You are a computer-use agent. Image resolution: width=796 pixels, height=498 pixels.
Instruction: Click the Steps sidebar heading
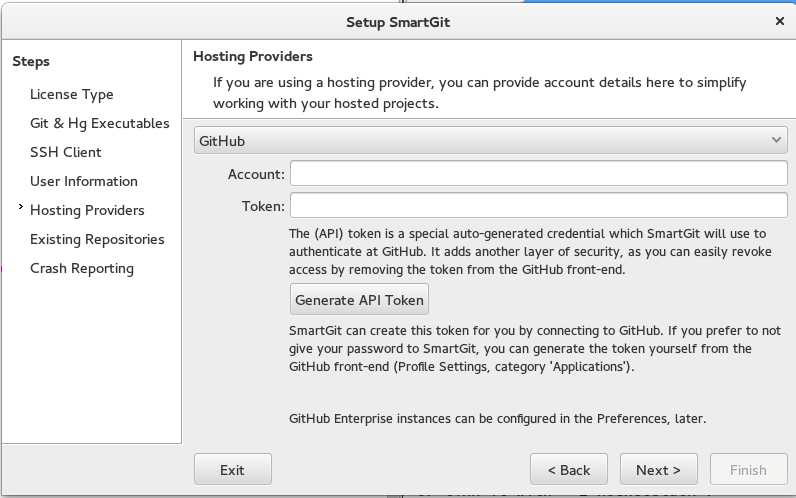[x=31, y=61]
